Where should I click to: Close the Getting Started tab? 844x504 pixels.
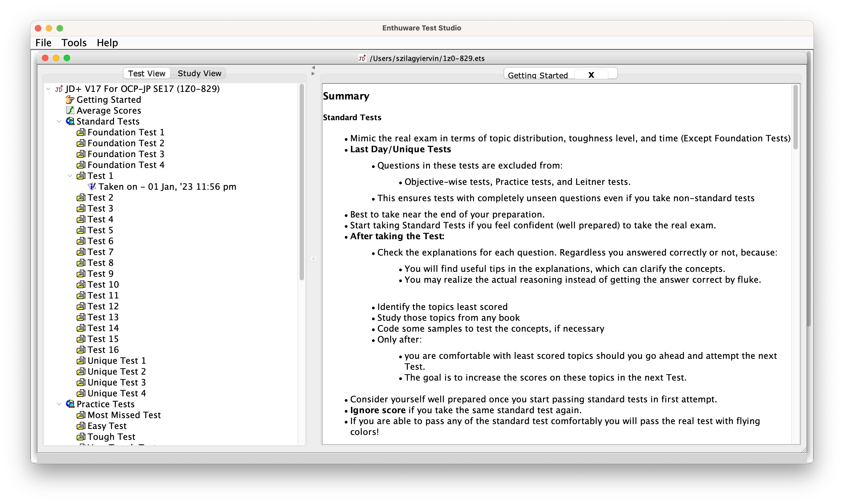[591, 74]
